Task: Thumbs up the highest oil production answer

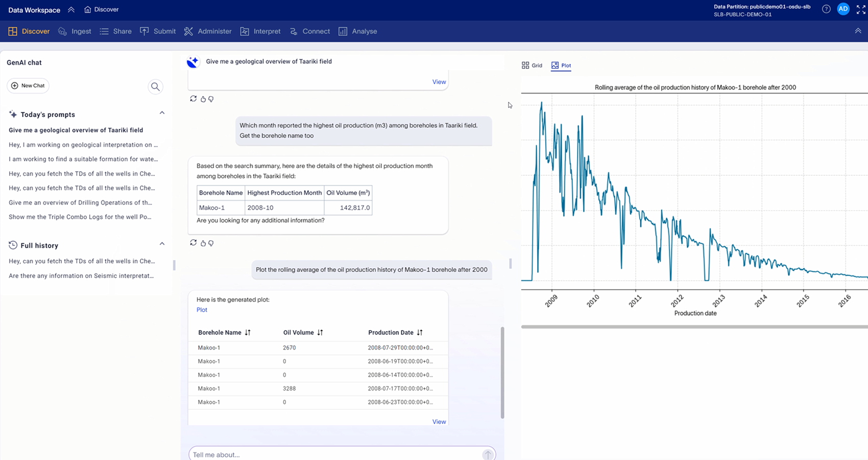Action: coord(203,243)
